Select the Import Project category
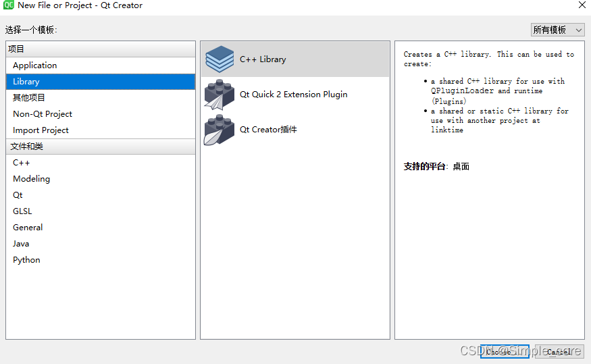The height and width of the screenshot is (364, 591). tap(101, 130)
